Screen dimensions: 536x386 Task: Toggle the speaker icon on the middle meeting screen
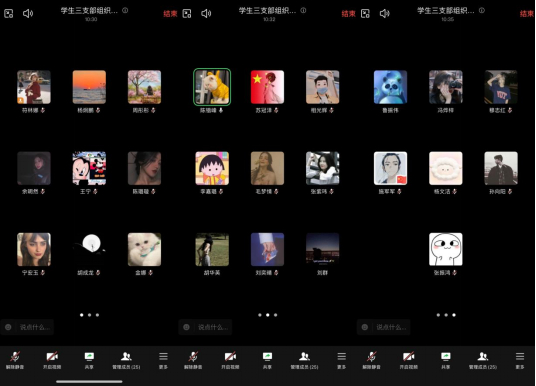click(x=206, y=14)
